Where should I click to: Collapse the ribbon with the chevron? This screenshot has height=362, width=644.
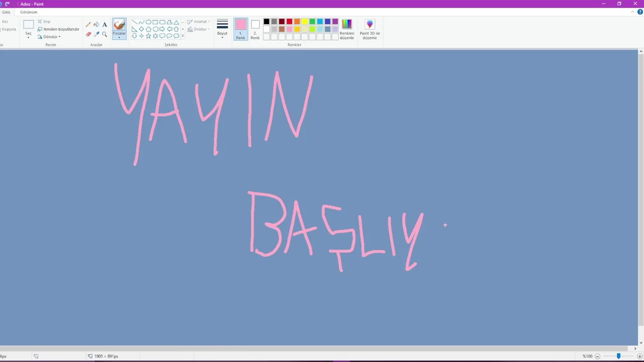(633, 12)
